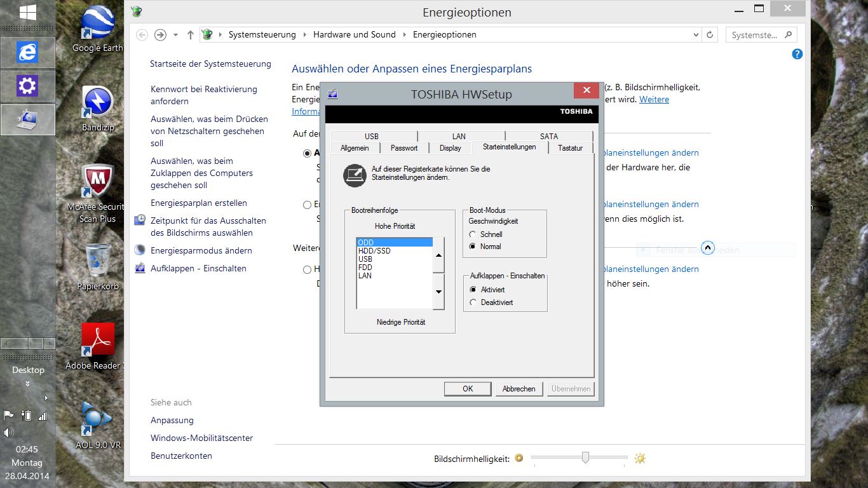Viewport: 868px width, 488px height.
Task: Select Schnell boot speed radio button
Action: (x=473, y=234)
